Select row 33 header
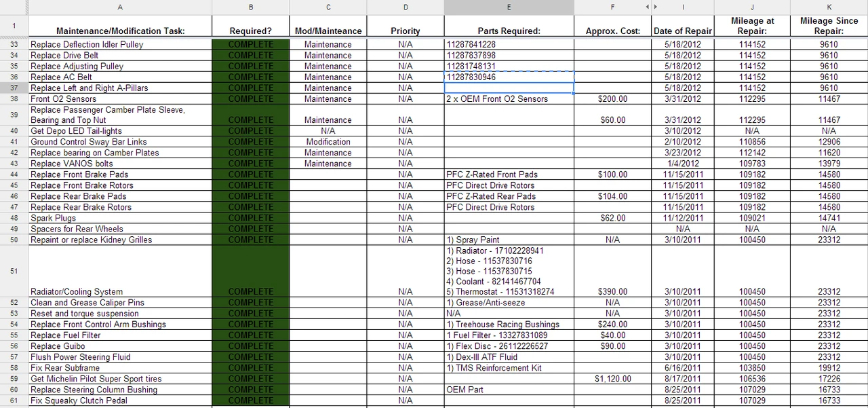 14,44
